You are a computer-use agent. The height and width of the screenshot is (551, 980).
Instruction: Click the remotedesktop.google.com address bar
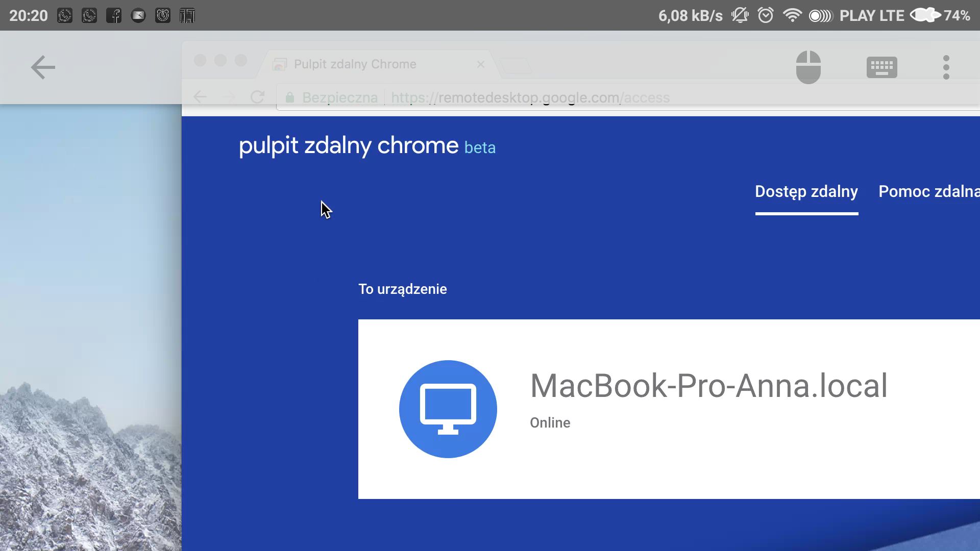click(531, 97)
